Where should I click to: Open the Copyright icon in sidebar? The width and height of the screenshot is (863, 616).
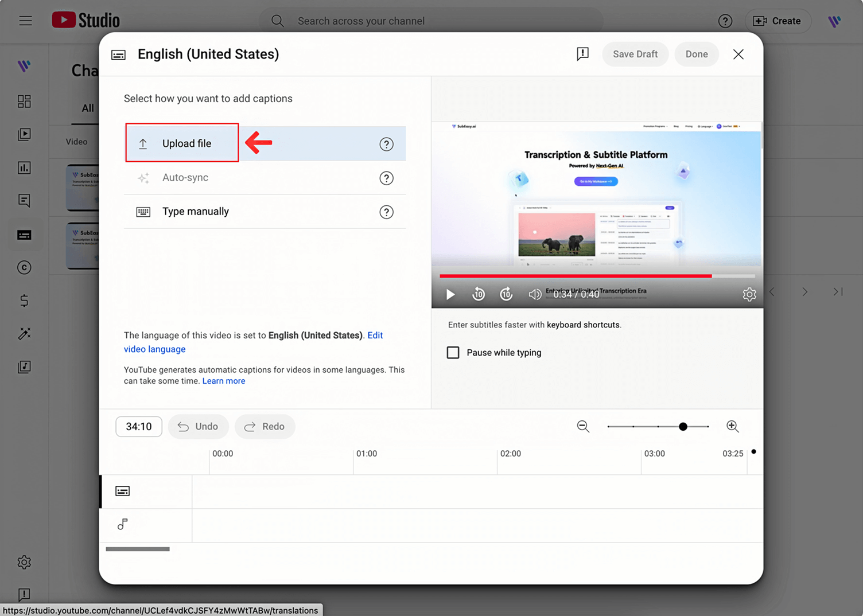24,267
